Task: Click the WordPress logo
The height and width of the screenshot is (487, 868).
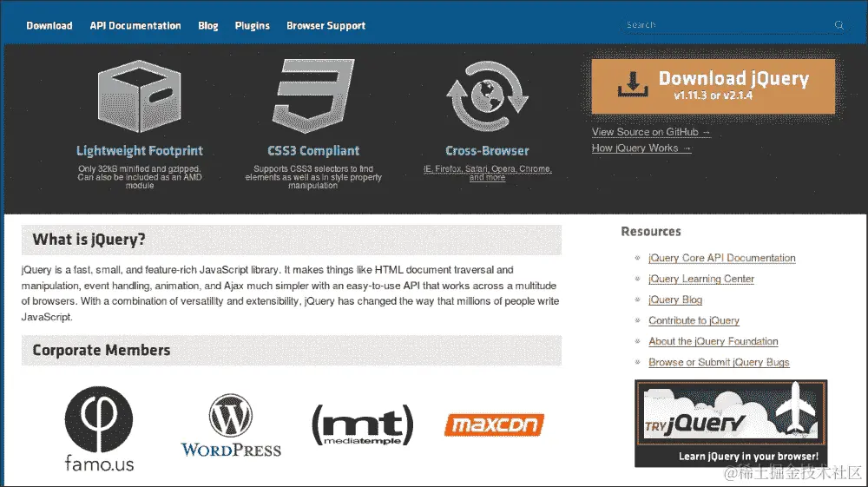Action: pos(231,425)
